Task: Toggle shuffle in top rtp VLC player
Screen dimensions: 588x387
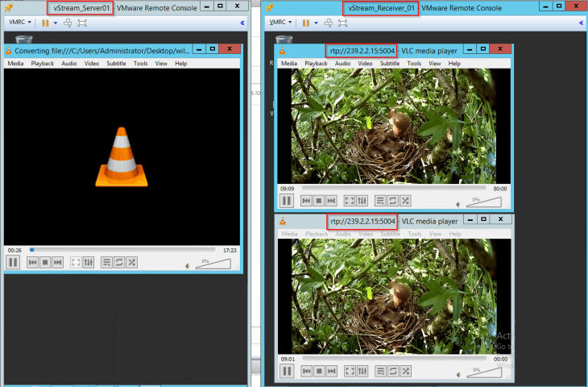Action: pyautogui.click(x=404, y=201)
